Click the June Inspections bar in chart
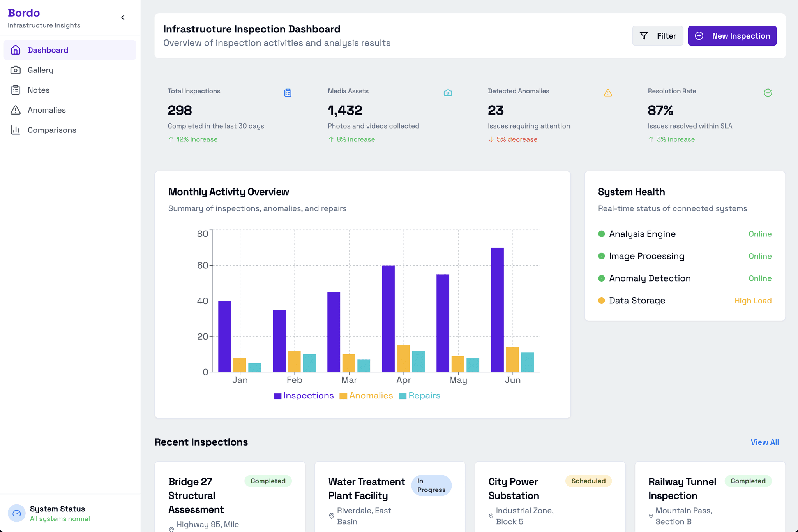 tap(497, 310)
